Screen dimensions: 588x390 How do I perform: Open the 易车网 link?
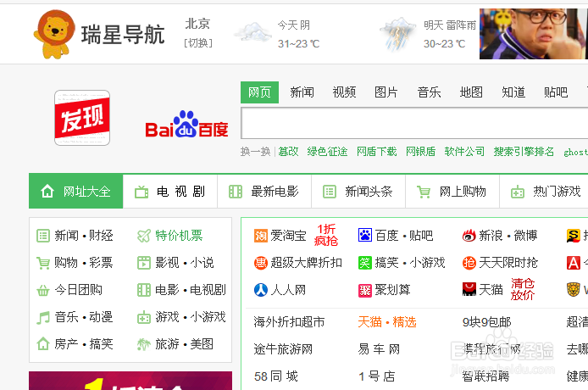pos(379,349)
